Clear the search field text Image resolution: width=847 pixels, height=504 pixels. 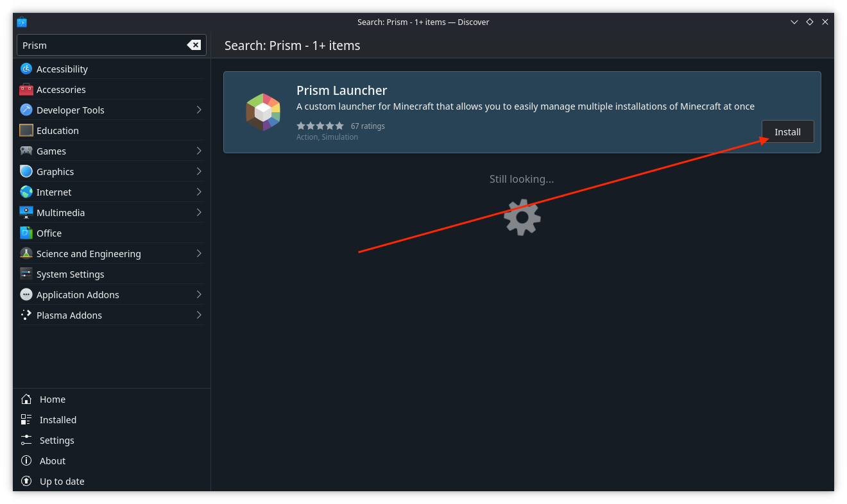pyautogui.click(x=194, y=45)
